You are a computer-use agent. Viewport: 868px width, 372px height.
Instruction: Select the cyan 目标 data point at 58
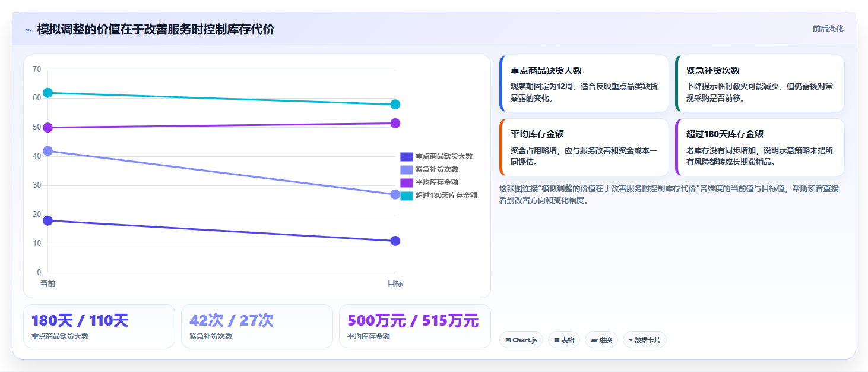click(395, 105)
